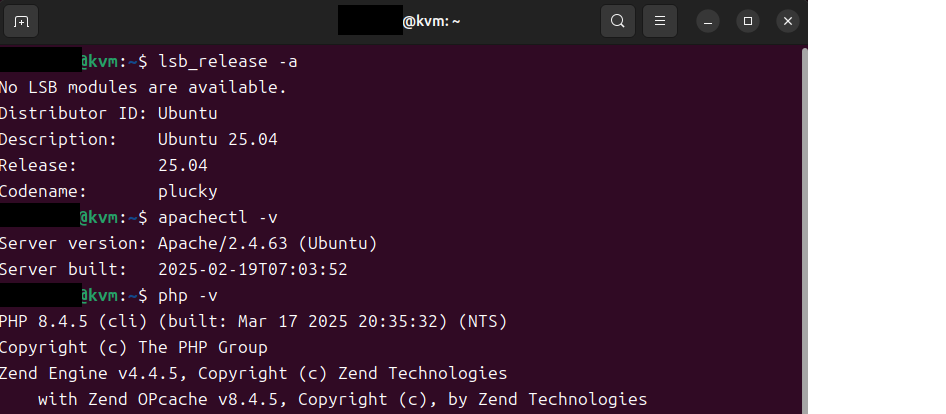
Task: Open a new terminal tab
Action: pos(21,22)
